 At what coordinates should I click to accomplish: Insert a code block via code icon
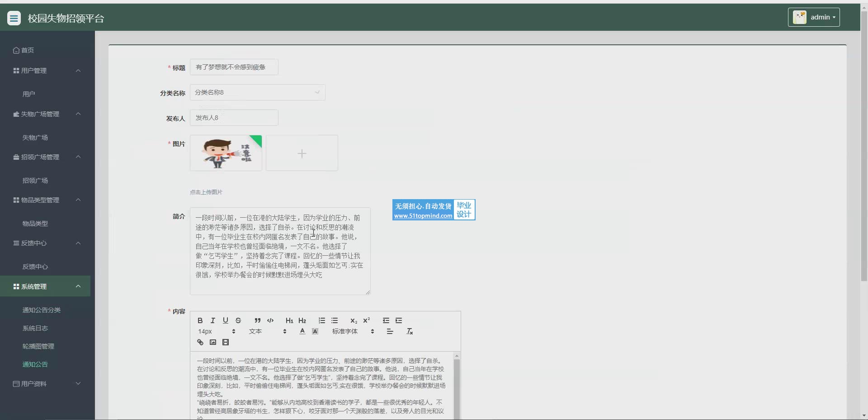(270, 320)
